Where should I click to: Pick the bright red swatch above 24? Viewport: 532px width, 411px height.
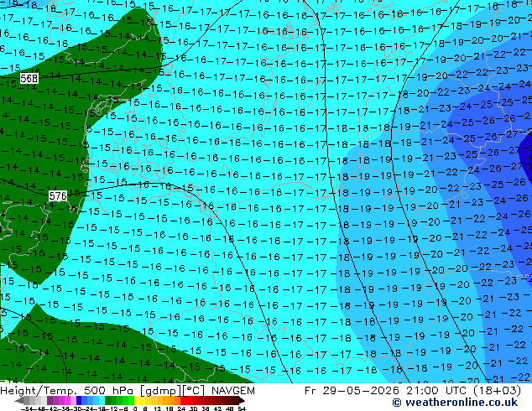pyautogui.click(x=183, y=400)
